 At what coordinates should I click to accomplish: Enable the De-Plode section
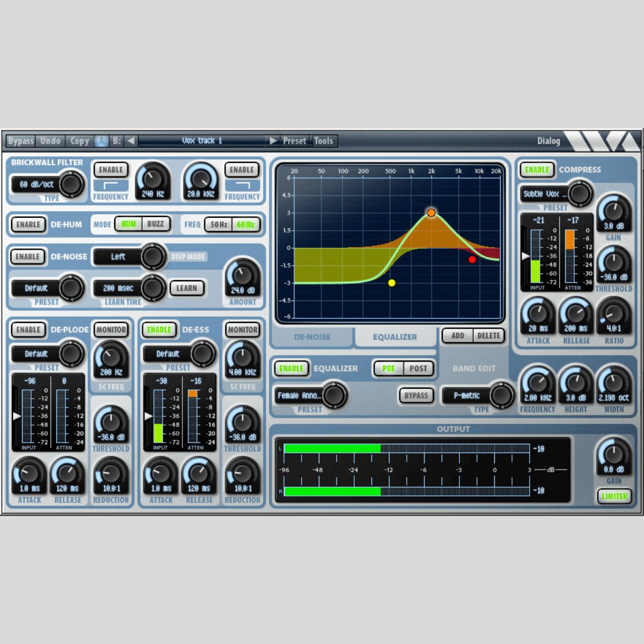[28, 330]
